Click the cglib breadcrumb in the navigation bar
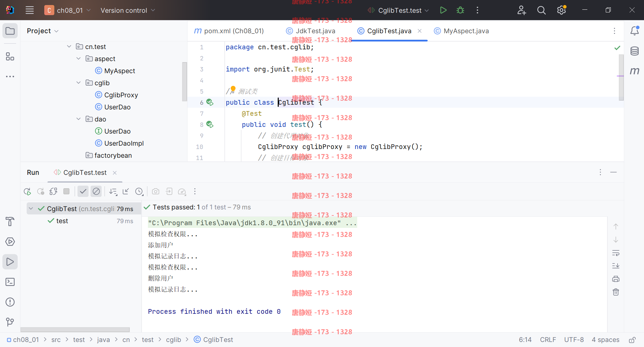 [173, 340]
